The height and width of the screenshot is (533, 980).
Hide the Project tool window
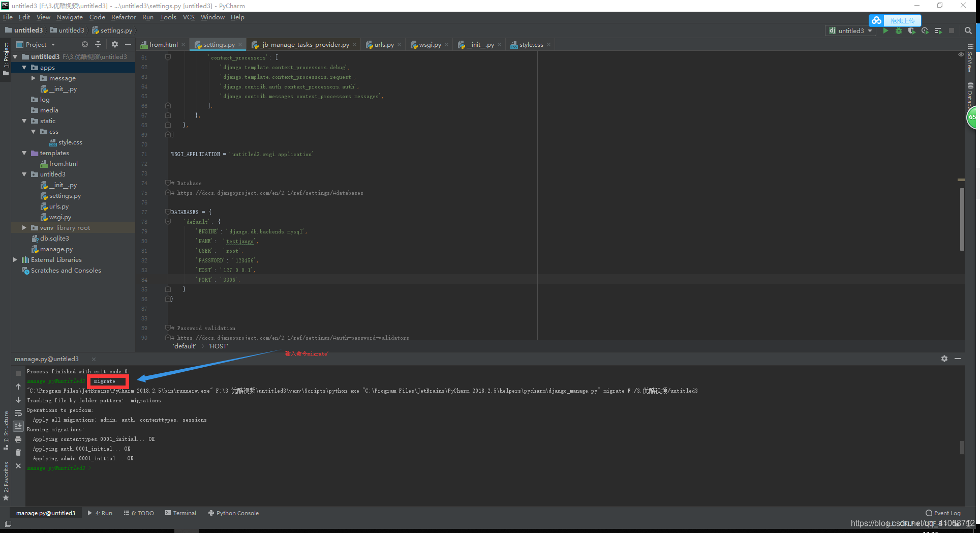128,45
